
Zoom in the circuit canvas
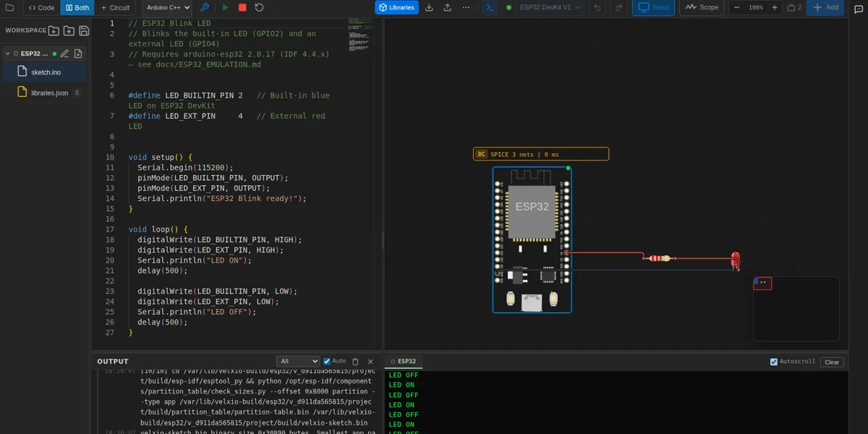tap(775, 7)
